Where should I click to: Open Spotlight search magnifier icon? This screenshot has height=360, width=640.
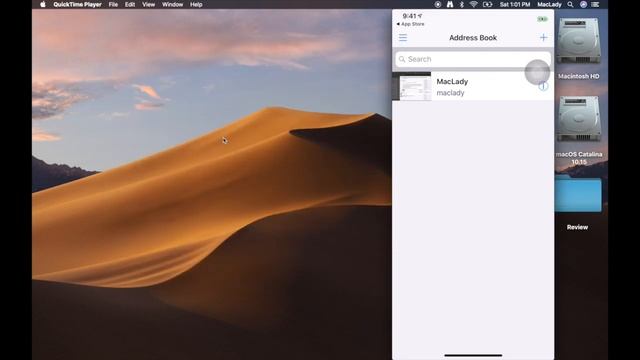pos(570,4)
